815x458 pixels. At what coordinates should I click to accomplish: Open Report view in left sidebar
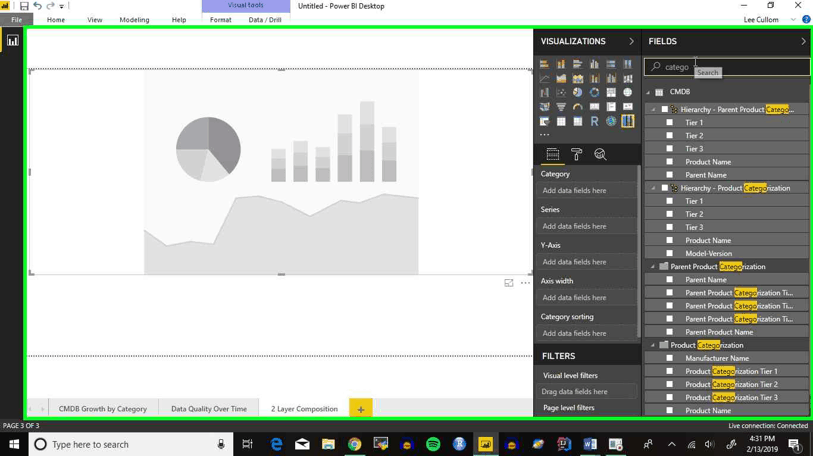[12, 41]
